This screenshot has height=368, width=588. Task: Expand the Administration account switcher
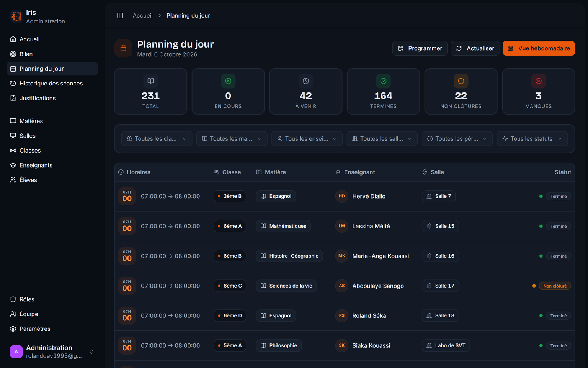coord(92,352)
